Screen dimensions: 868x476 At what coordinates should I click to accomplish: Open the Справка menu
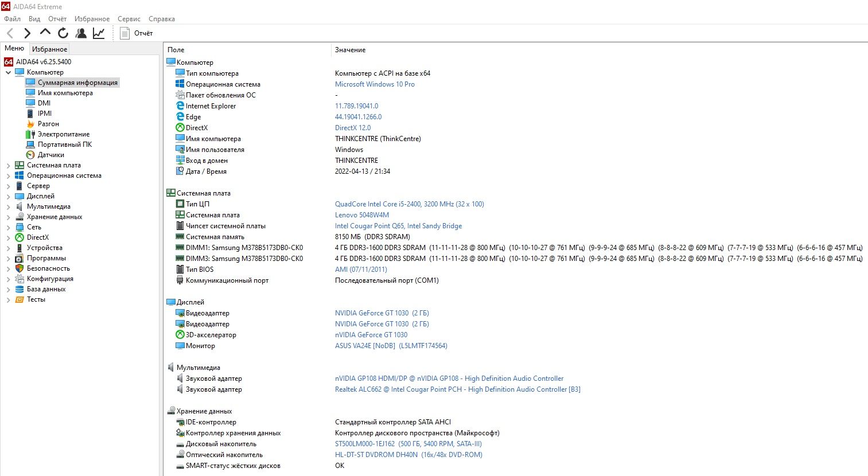(x=162, y=19)
